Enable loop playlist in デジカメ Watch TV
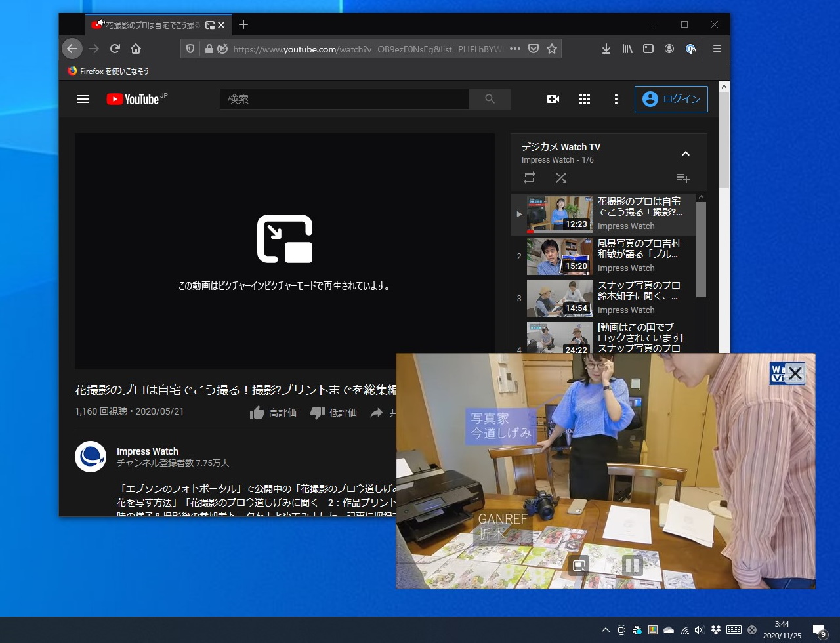Screen dimensions: 840x643 [x=529, y=177]
